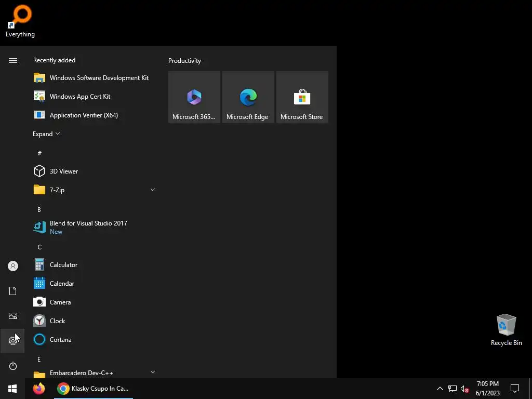
Task: Click the # letter group header
Action: [39, 153]
